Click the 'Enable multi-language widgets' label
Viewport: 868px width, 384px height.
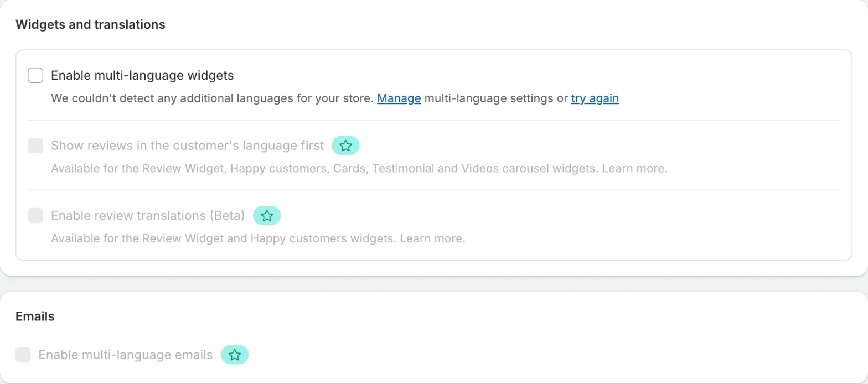point(142,75)
